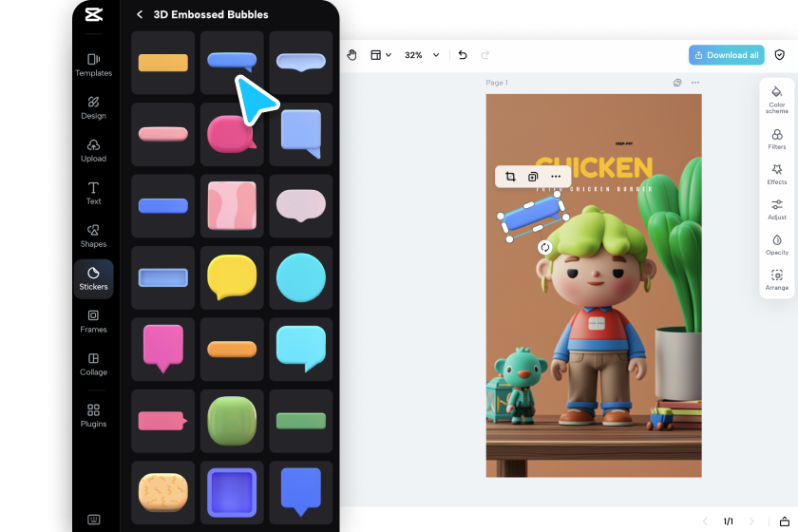This screenshot has height=532, width=798.
Task: Add the pink tag with right arrow sticker
Action: coord(162,422)
